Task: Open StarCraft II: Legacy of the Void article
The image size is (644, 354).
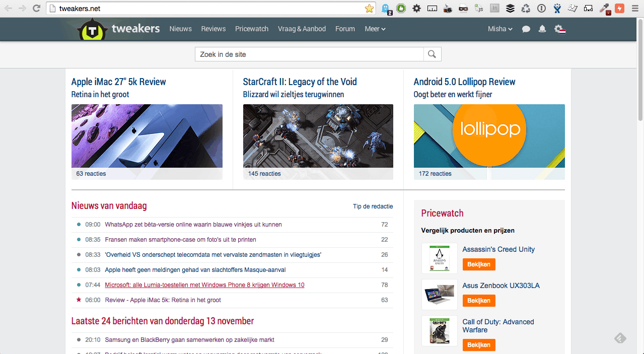Action: click(300, 82)
